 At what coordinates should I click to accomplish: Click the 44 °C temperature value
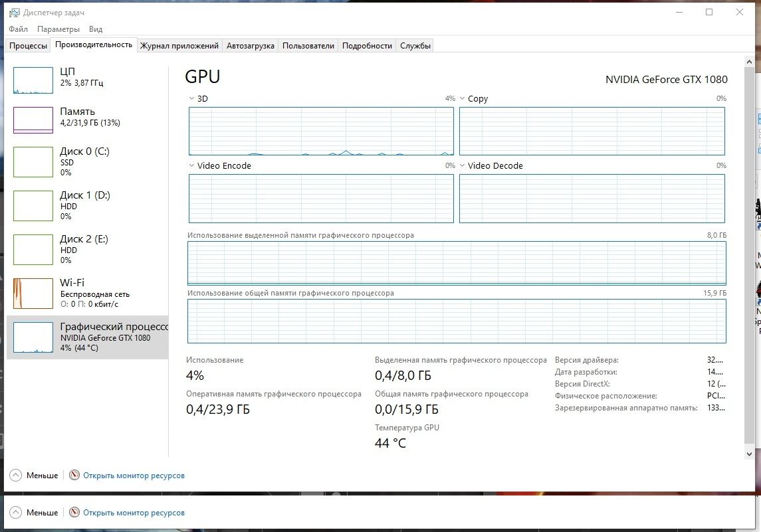390,443
